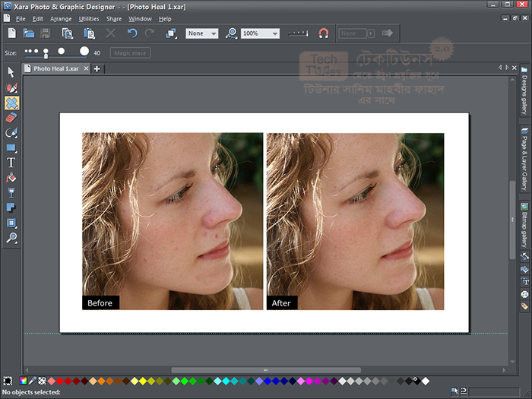
Task: Toggle the Page & Layer Gallery panel
Action: coord(524,159)
